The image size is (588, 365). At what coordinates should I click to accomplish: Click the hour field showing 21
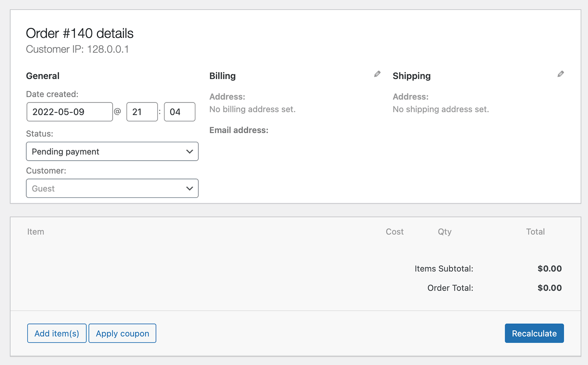point(142,111)
